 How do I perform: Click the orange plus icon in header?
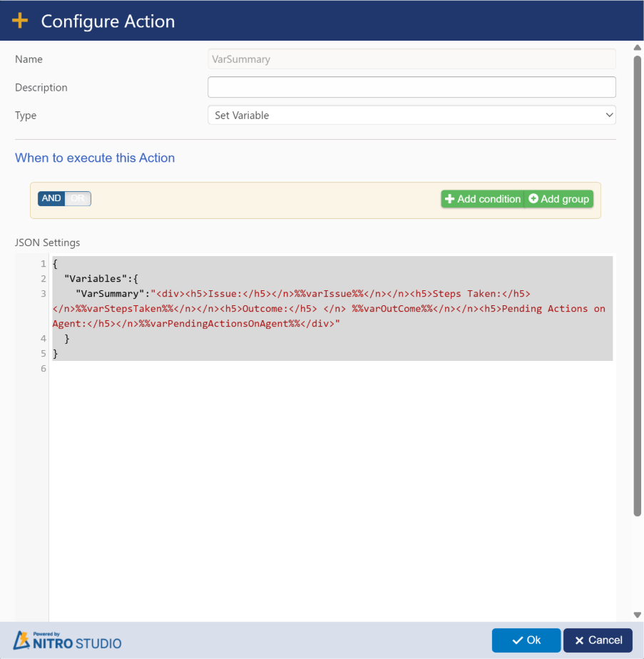20,21
